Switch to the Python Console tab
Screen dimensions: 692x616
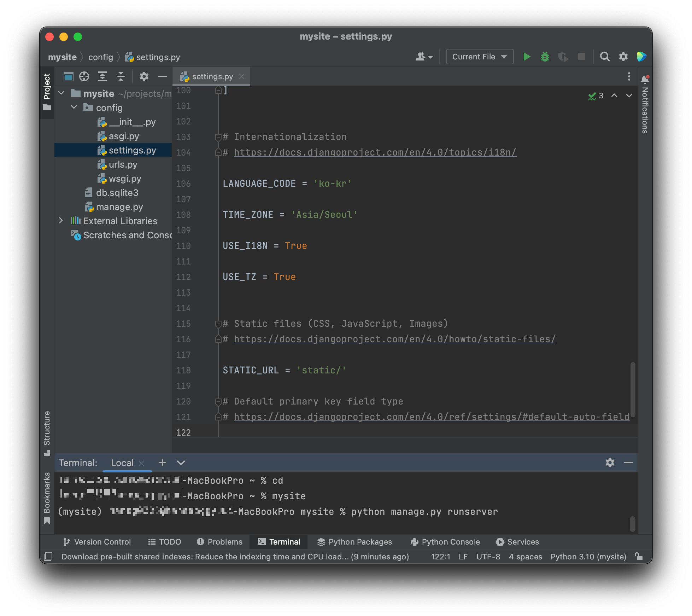[445, 542]
